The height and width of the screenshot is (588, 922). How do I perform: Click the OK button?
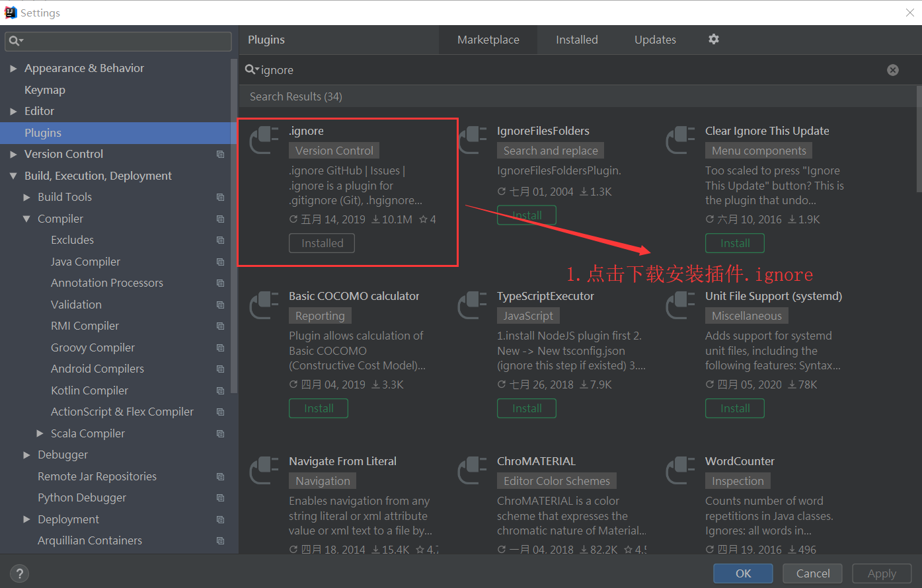744,573
